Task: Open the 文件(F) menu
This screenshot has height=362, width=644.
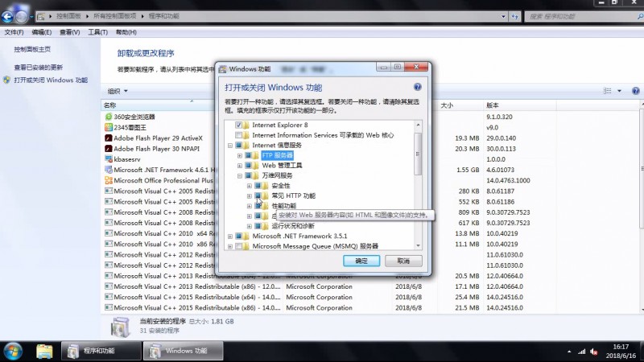Action: (x=14, y=32)
